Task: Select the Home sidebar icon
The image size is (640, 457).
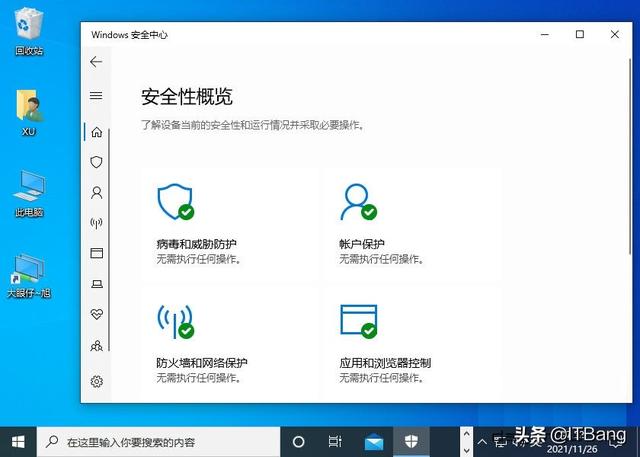Action: [97, 132]
